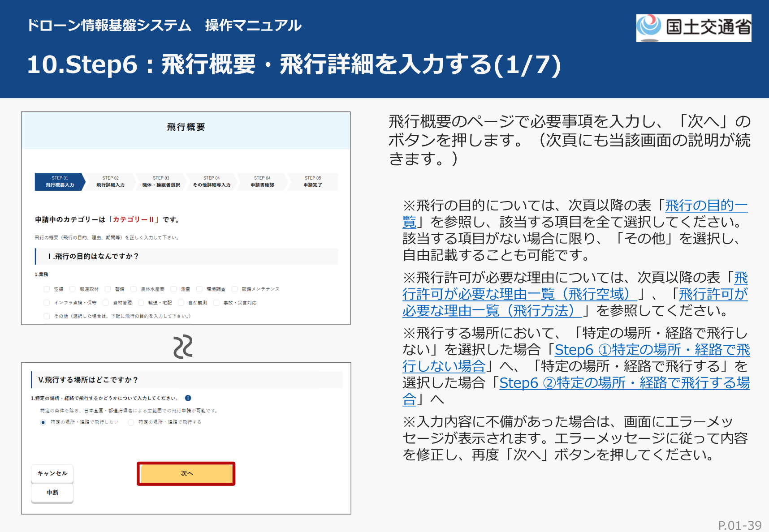Enable the 測量 checkbox
769x532 pixels.
pos(173,289)
